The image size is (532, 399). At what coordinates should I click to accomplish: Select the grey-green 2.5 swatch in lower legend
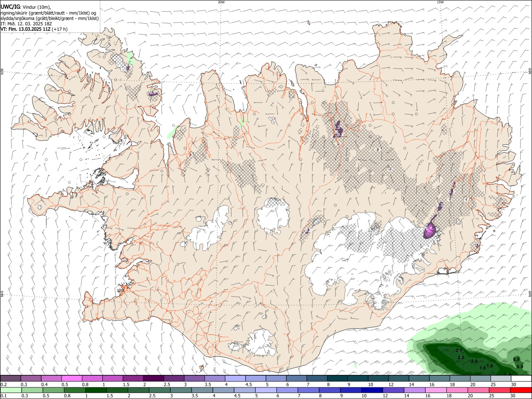click(159, 390)
